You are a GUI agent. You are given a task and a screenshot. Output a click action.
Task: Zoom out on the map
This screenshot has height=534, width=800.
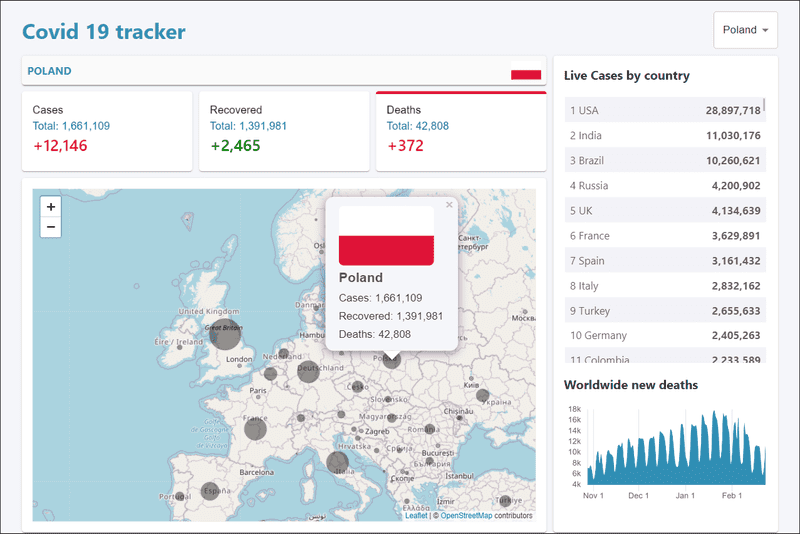point(51,227)
